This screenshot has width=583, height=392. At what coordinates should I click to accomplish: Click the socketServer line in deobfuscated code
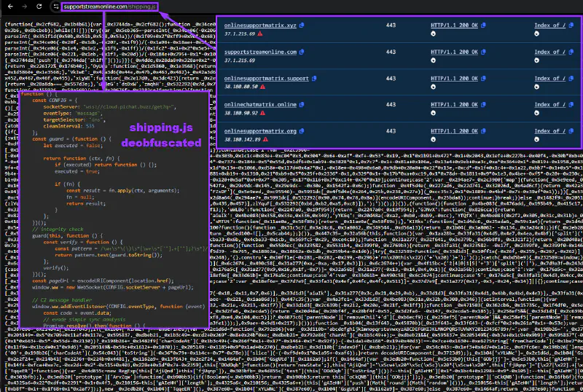point(110,106)
